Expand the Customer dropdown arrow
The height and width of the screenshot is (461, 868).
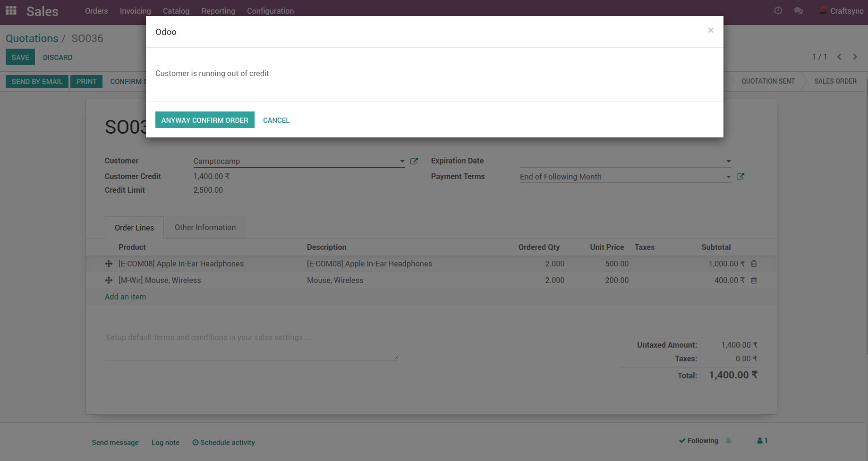[x=402, y=161]
